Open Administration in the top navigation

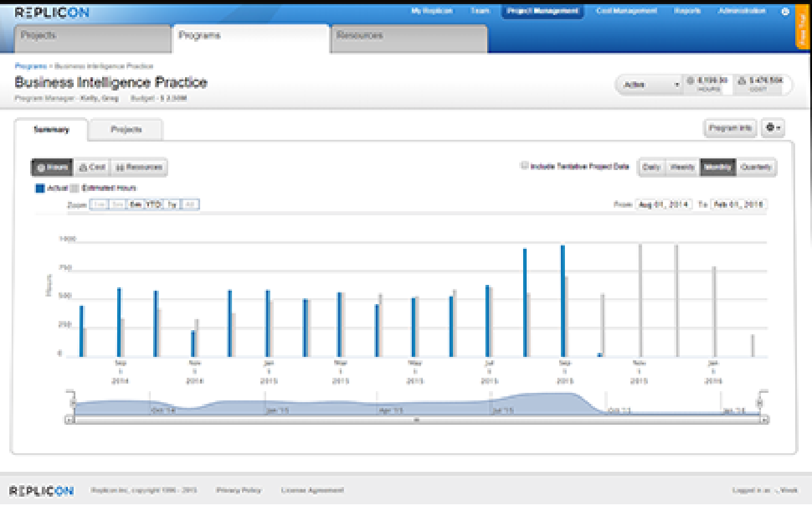(742, 10)
